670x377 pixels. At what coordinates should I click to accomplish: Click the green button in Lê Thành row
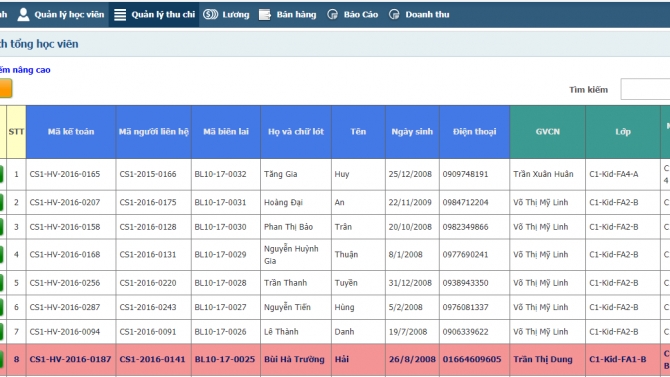click(2, 332)
